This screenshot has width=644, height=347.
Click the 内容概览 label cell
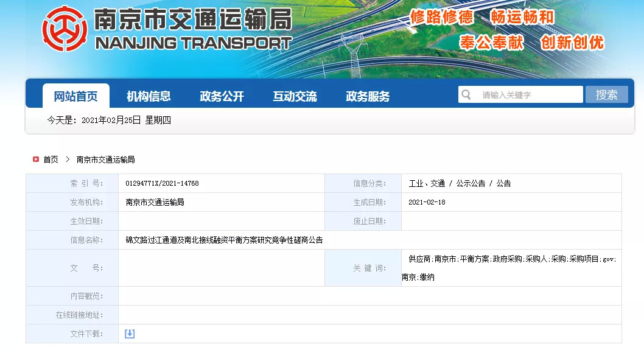point(72,296)
